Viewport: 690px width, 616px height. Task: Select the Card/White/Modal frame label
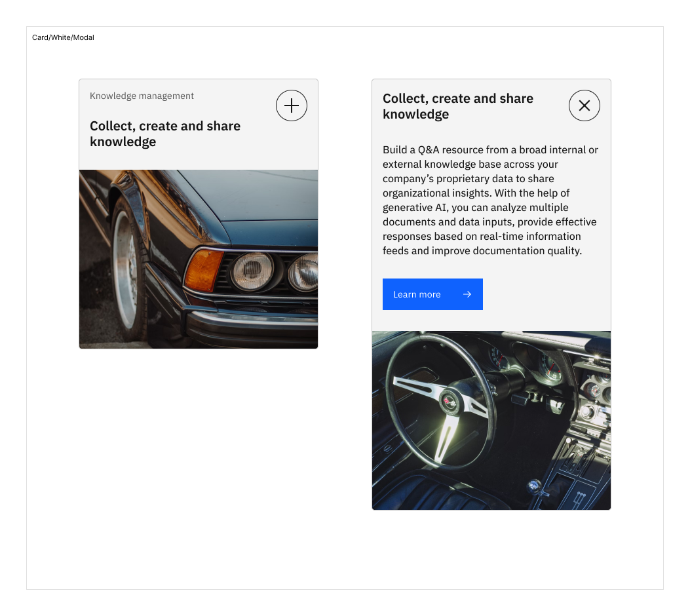[63, 37]
